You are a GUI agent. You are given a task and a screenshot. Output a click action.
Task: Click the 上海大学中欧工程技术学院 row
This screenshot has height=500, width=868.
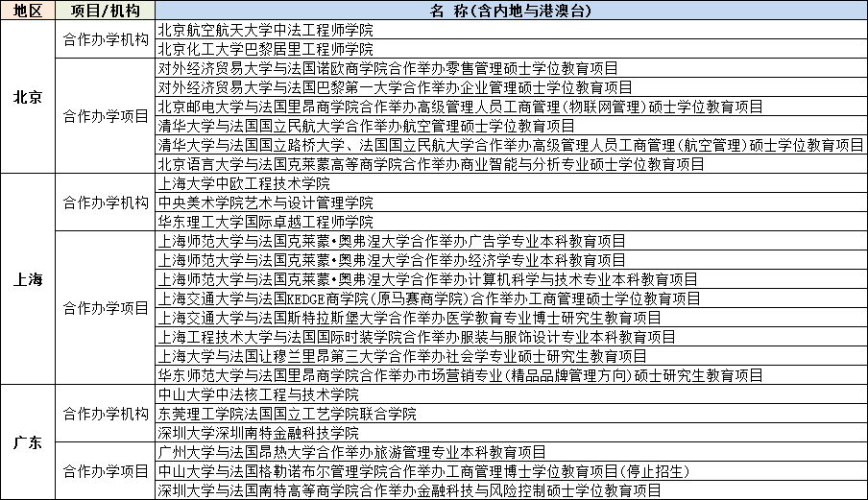click(x=511, y=183)
